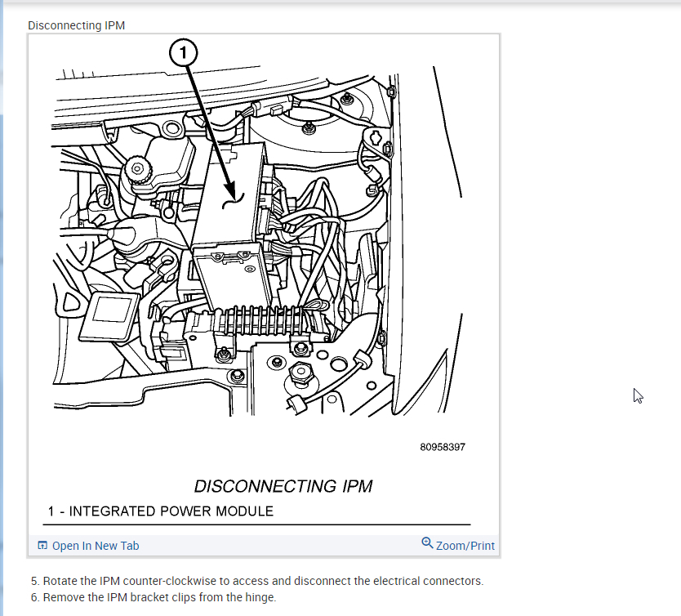
Task: Click the figure number 80958397
Action: (x=443, y=447)
